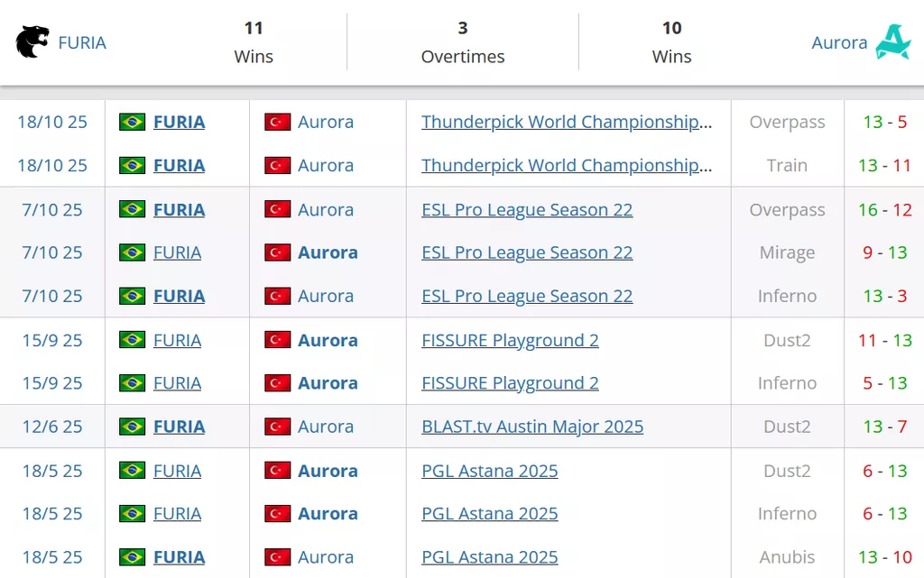Viewport: 924px width, 578px height.
Task: Click bold Aurora in the Mirage row
Action: [328, 252]
